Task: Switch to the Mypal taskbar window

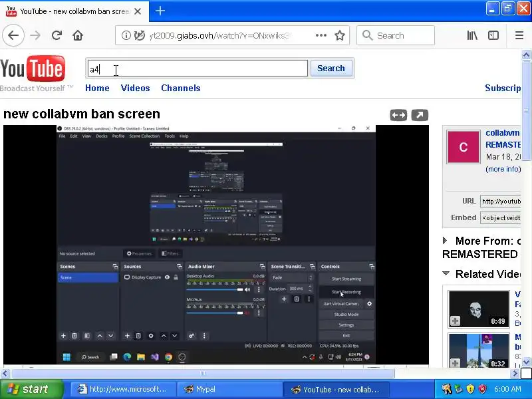Action: tap(229, 389)
